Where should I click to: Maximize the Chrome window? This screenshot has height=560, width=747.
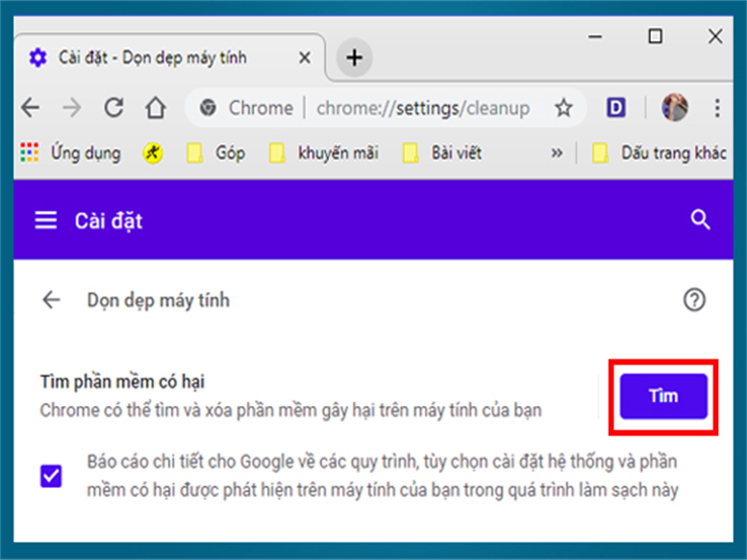point(655,36)
